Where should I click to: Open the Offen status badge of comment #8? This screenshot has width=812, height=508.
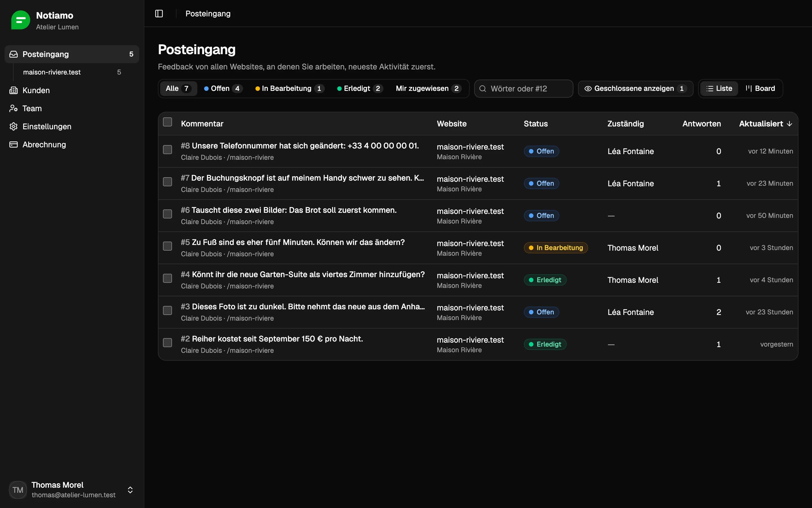541,151
